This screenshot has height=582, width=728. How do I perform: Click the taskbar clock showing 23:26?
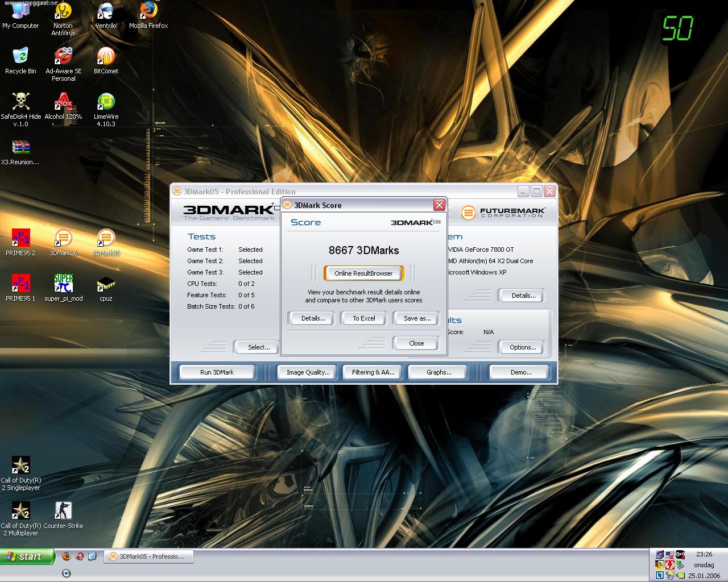coord(704,554)
